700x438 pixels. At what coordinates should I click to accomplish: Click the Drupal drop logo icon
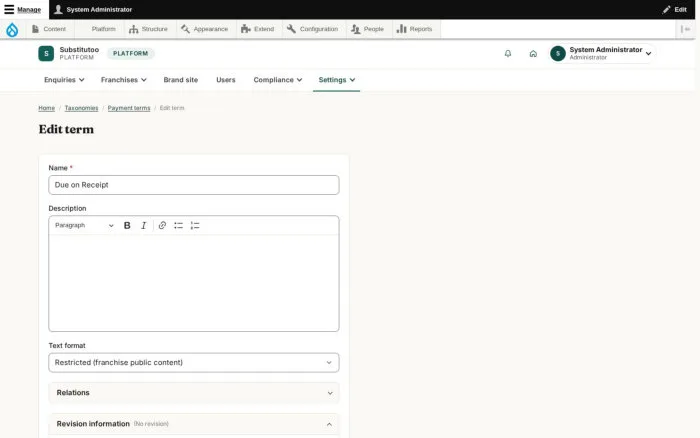(12, 29)
